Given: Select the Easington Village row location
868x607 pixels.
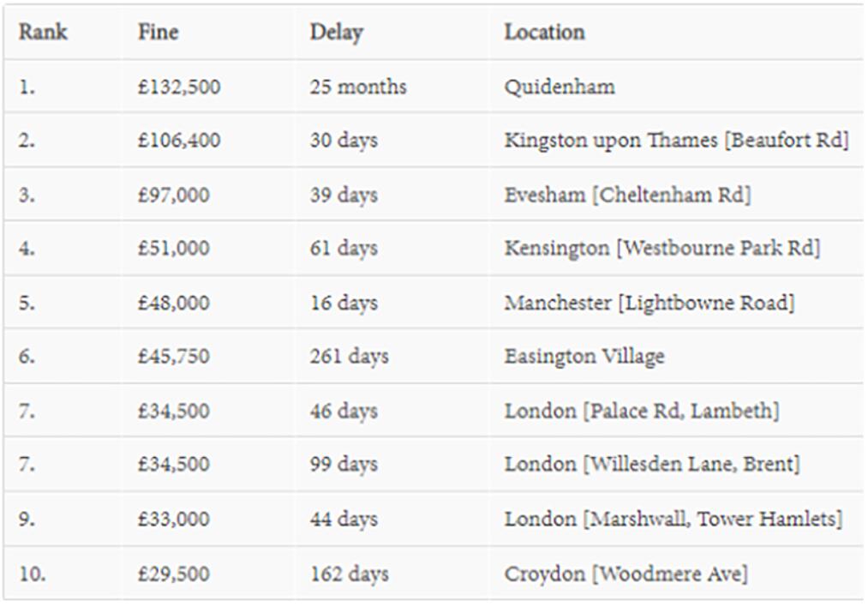Looking at the screenshot, I should (584, 357).
